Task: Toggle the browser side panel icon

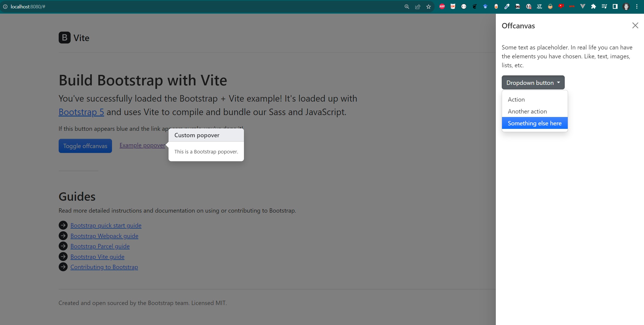Action: (x=615, y=6)
